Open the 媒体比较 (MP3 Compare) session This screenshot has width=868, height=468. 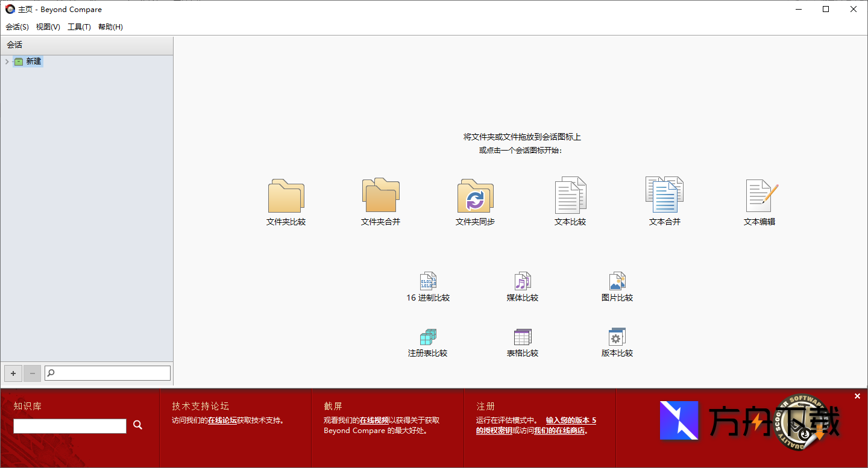pyautogui.click(x=522, y=285)
